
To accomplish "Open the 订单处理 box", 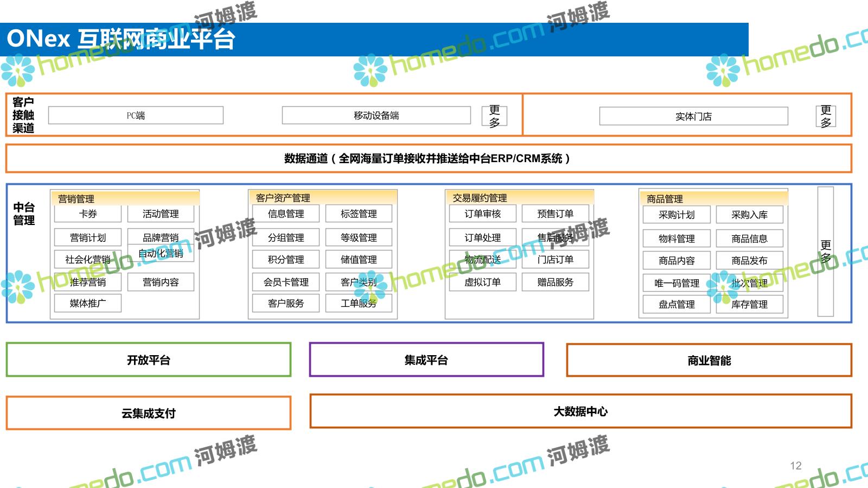I will click(483, 237).
